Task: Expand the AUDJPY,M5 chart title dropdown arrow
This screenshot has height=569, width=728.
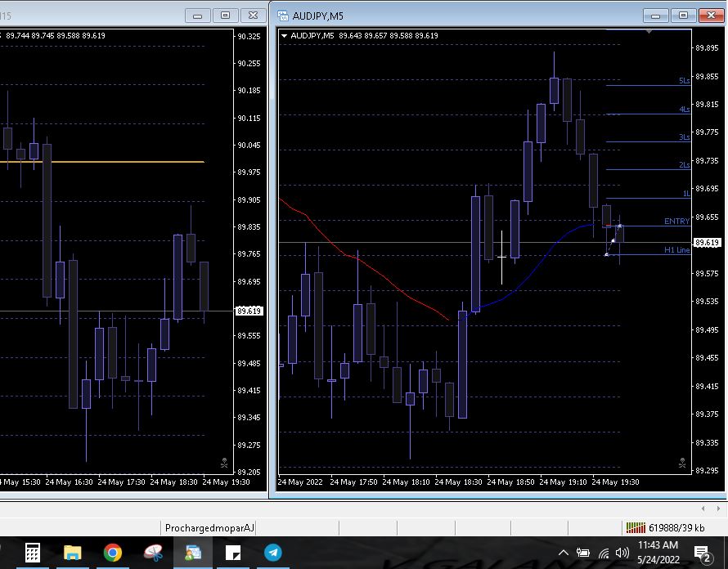Action: (284, 36)
